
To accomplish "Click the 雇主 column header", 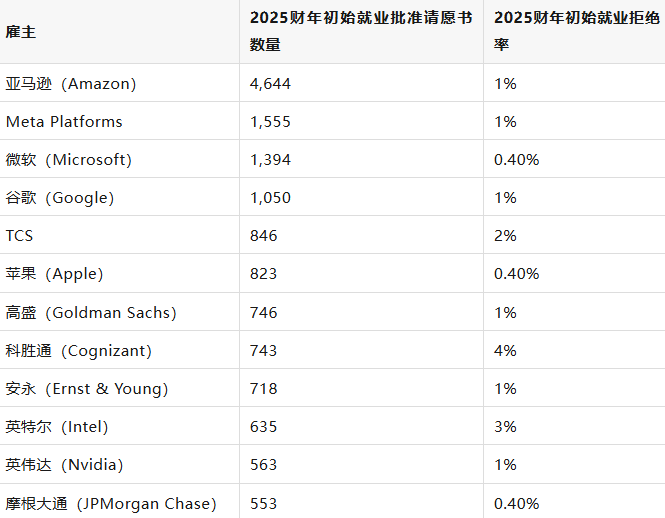I will point(21,32).
